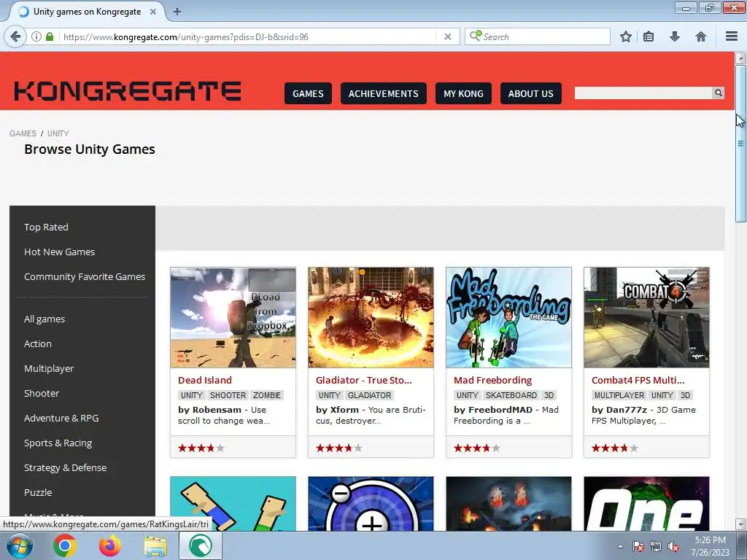Choose Strategy & Defense category
Screen dimensions: 747x560
click(x=65, y=467)
